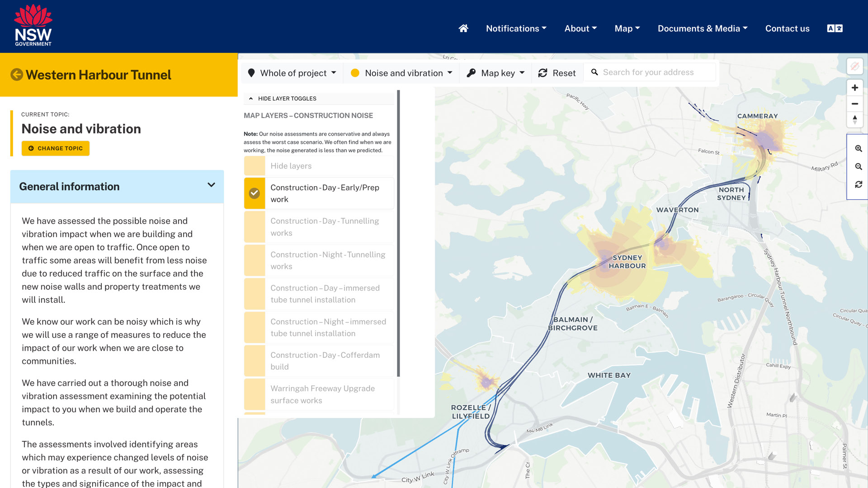The width and height of the screenshot is (868, 488).
Task: Click the magnifier zoom-out icon on the right panel
Action: click(x=858, y=167)
